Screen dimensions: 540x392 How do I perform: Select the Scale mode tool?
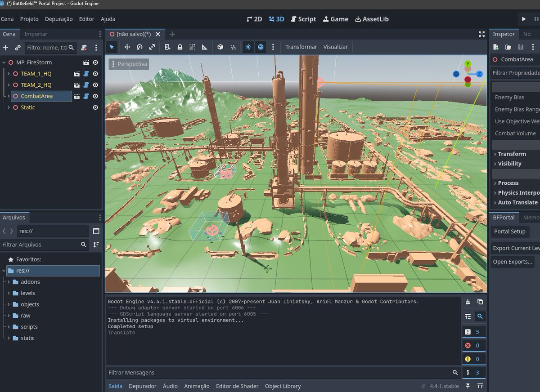(x=152, y=47)
